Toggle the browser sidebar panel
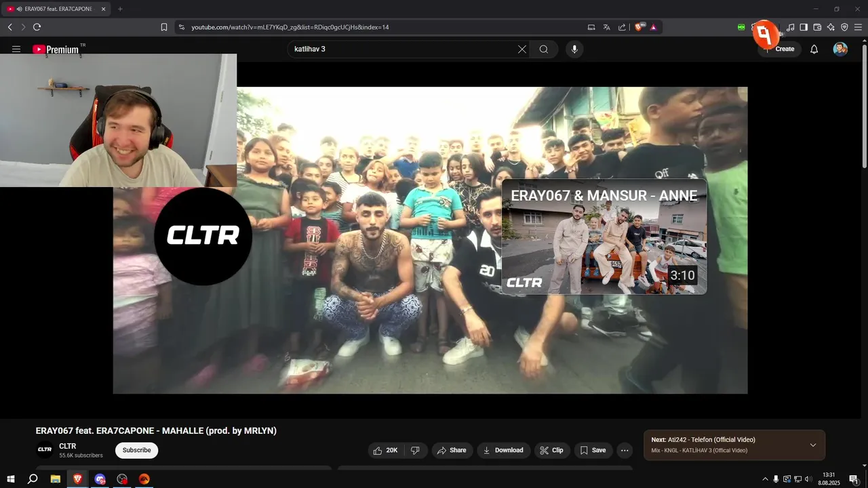This screenshot has height=488, width=868. coord(804,27)
